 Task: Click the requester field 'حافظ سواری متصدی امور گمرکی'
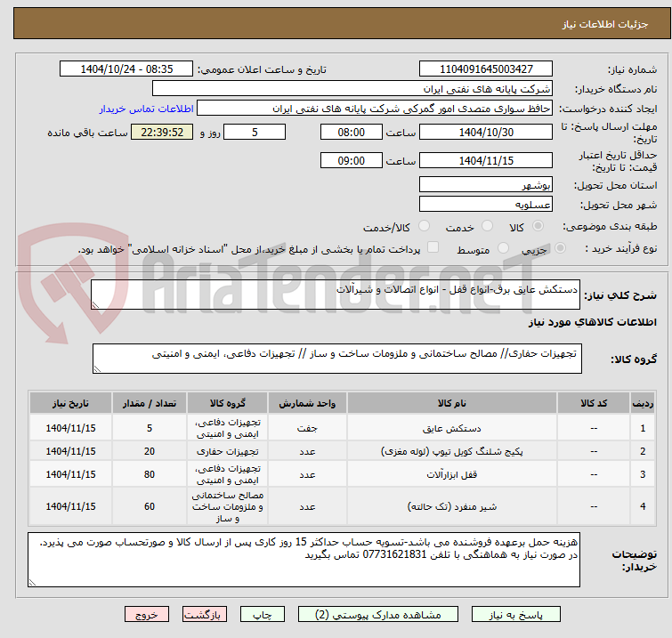click(375, 109)
